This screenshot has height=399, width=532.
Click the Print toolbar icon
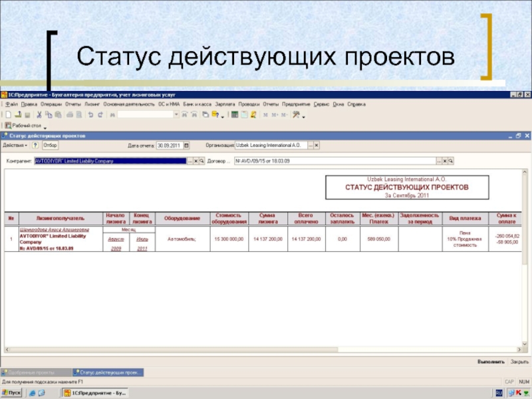70,114
